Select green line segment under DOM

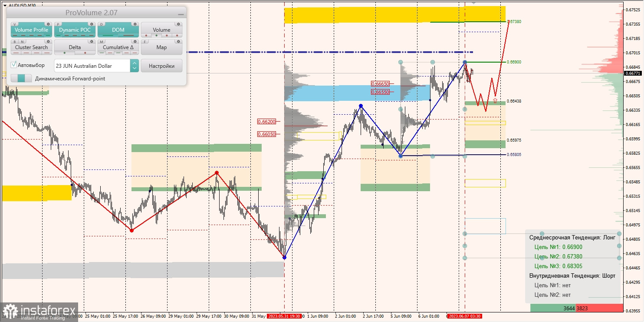(108, 35)
